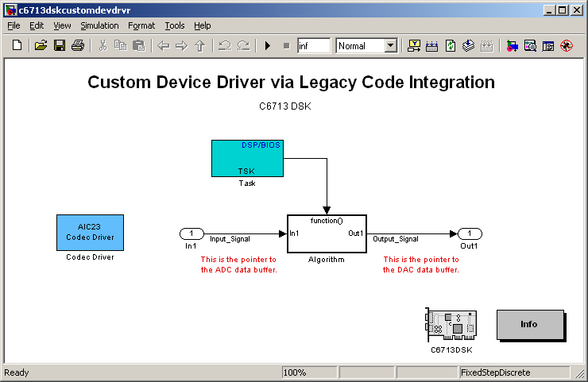The width and height of the screenshot is (588, 382).
Task: Launch the debugger bug icon
Action: pyautogui.click(x=567, y=46)
